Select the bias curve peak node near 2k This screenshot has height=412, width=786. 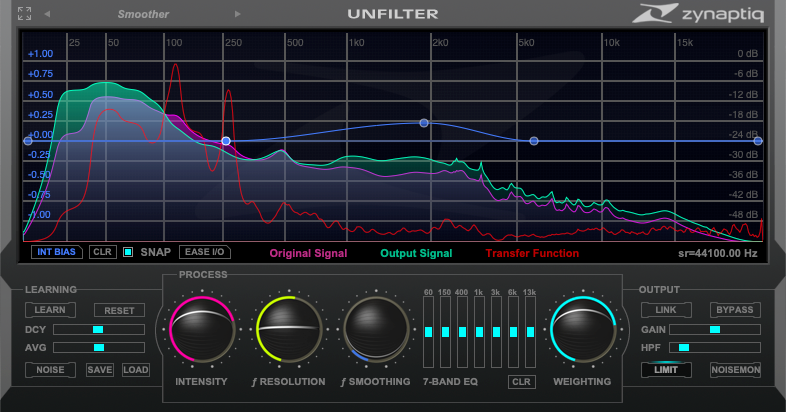tap(424, 123)
